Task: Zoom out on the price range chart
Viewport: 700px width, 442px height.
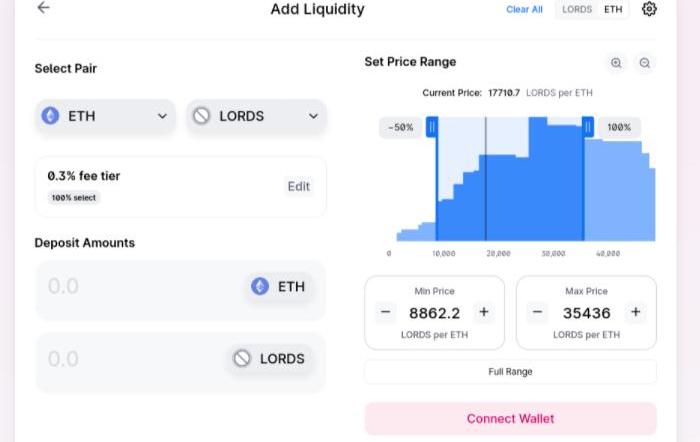Action: [645, 63]
